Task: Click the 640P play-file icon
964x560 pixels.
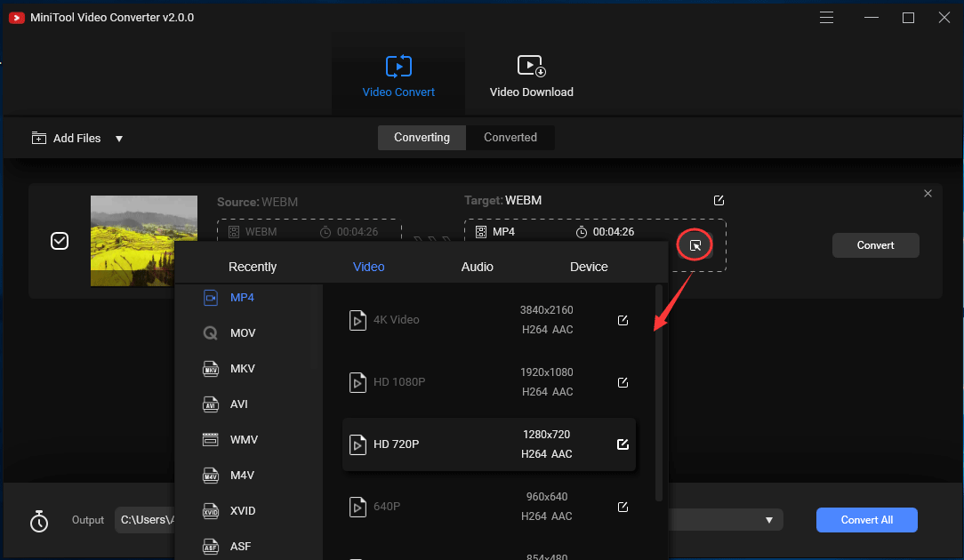Action: 357,508
